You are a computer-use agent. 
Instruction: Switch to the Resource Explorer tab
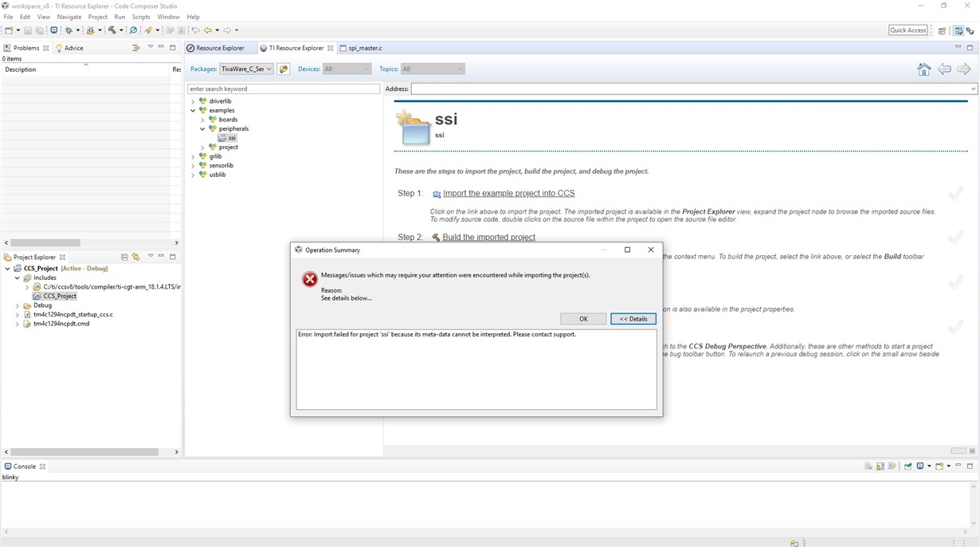[x=215, y=48]
